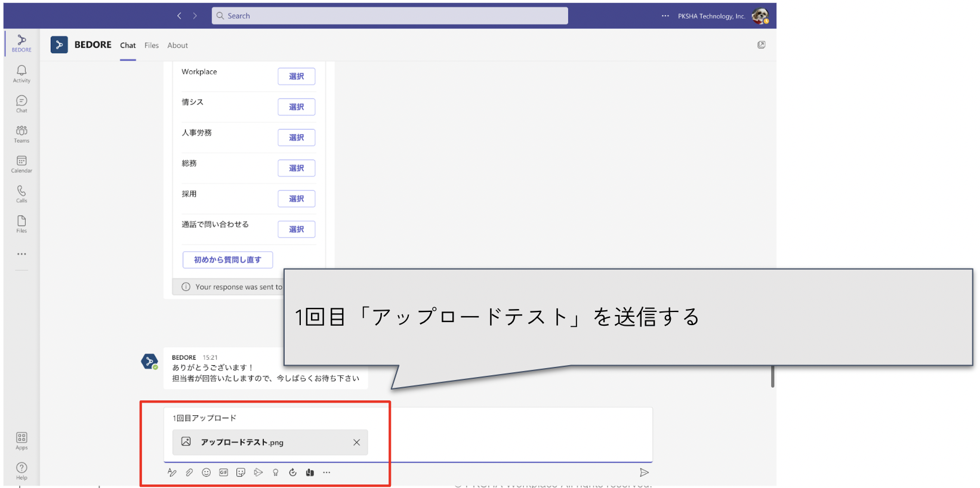This screenshot has height=488, width=980.
Task: Pop out the chat window
Action: [x=762, y=45]
